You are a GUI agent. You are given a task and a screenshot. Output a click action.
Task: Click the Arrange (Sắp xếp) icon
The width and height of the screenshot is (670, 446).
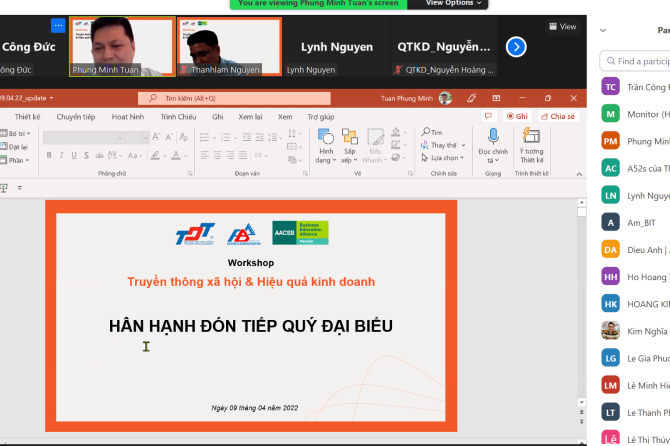coord(351,137)
